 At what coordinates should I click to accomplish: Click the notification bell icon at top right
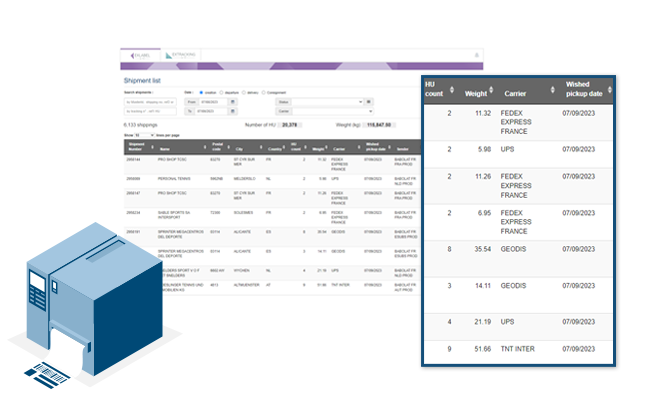[x=477, y=55]
